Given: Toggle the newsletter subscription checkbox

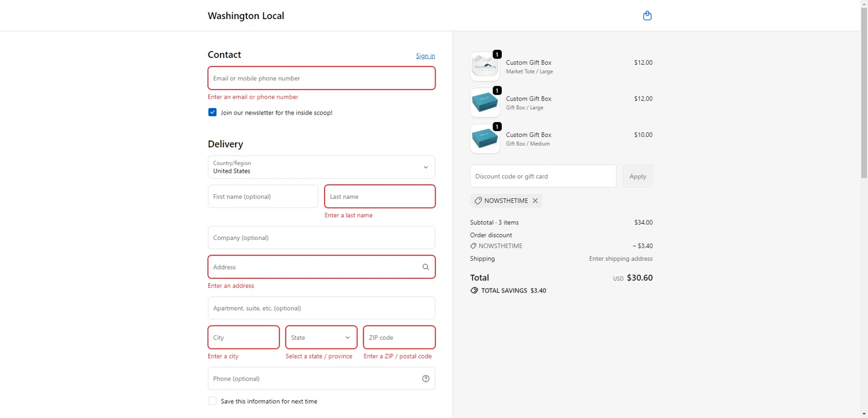Looking at the screenshot, I should point(212,112).
